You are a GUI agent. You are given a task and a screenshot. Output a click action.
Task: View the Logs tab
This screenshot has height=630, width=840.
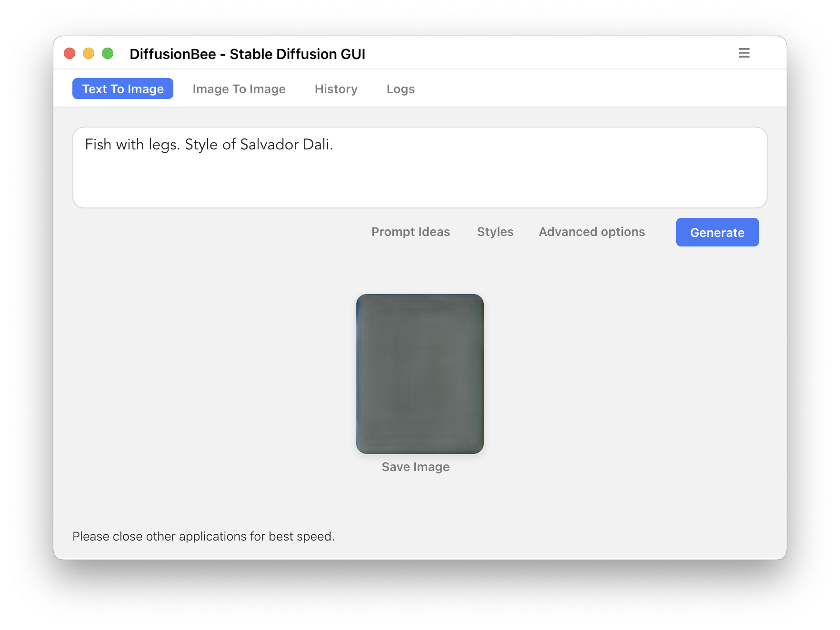coord(400,89)
